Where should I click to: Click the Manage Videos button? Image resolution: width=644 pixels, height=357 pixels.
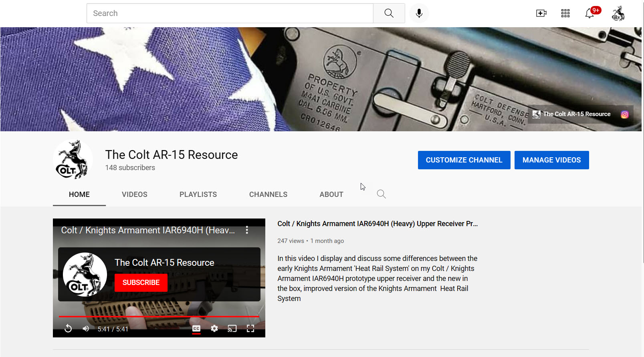[x=551, y=160]
